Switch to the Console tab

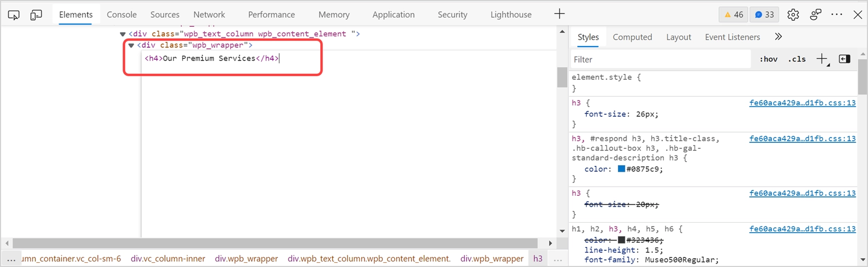point(122,15)
